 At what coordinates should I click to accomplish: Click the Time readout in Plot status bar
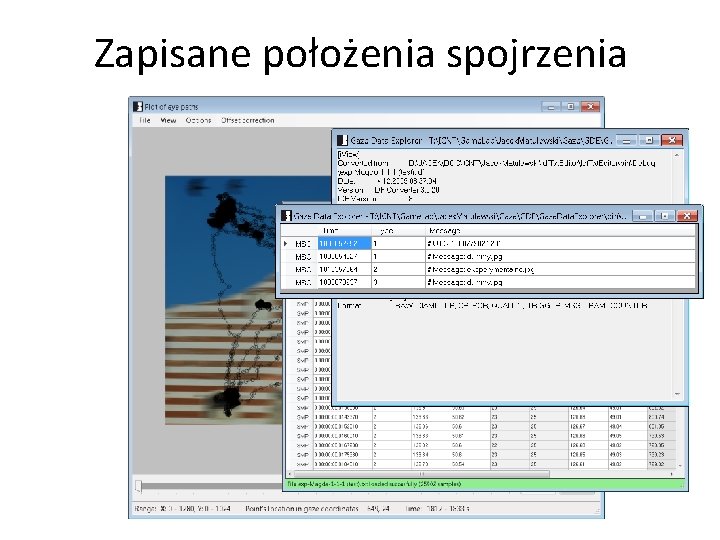point(437,509)
